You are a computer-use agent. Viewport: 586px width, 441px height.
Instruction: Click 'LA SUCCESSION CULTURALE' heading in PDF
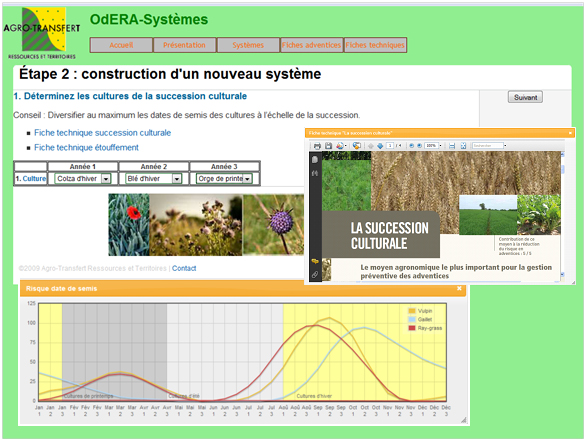[x=389, y=236]
